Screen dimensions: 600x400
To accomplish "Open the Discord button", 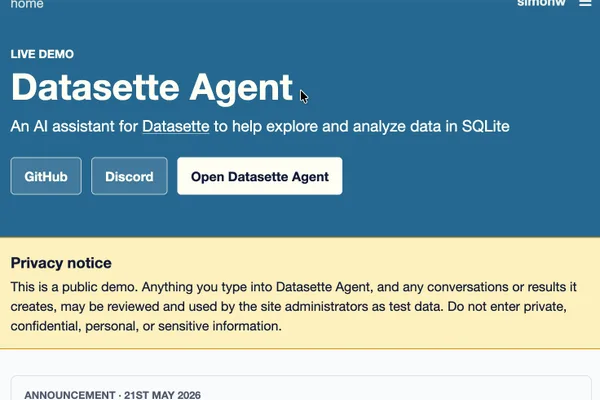I will click(129, 176).
